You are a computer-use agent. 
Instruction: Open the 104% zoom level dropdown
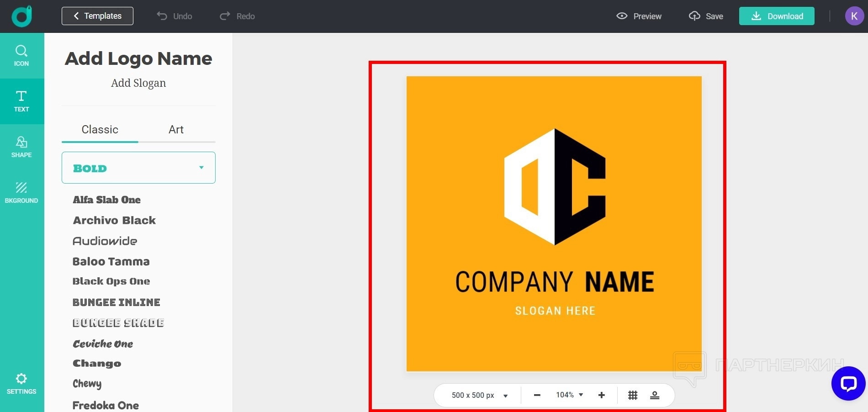(569, 395)
